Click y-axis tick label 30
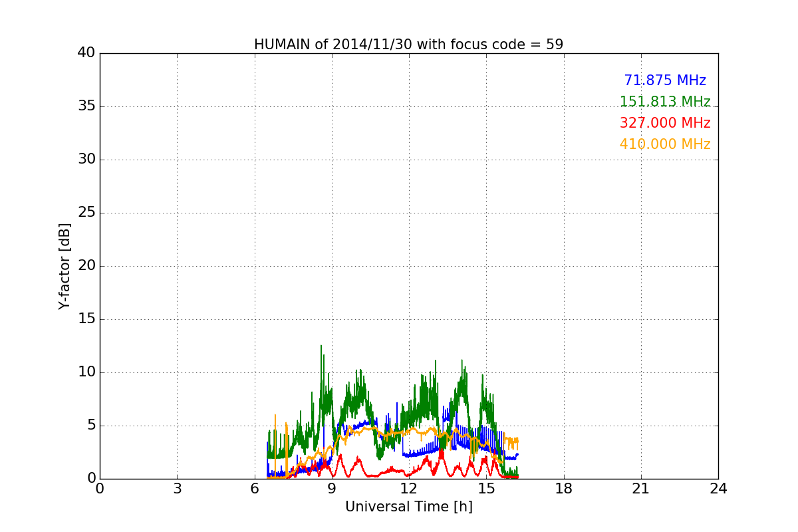 point(86,160)
